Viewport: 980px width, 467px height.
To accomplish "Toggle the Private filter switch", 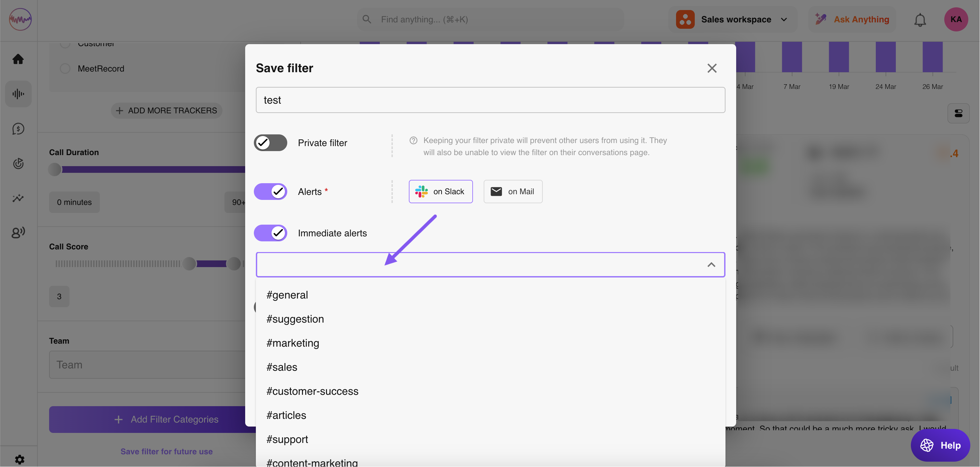I will (x=271, y=143).
